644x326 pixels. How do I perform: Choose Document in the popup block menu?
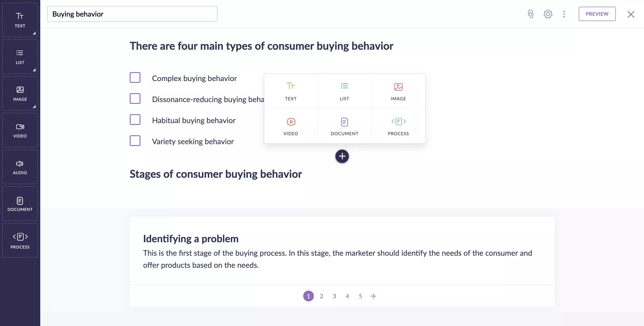(345, 126)
